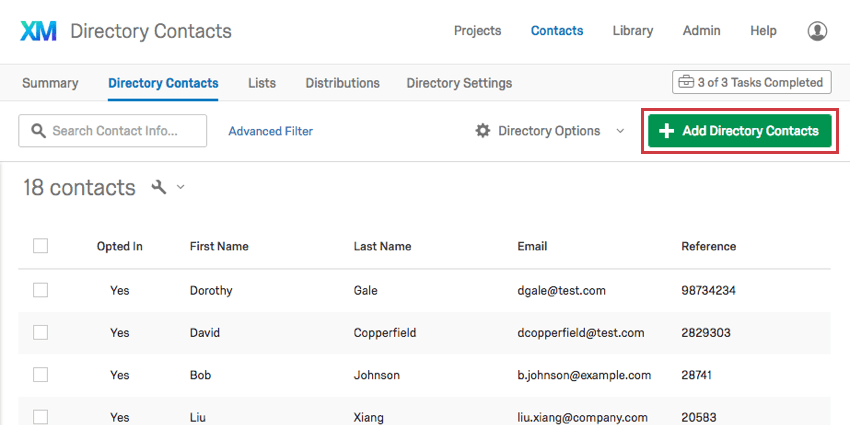This screenshot has width=850, height=425.
Task: Check the box for Dorothy Gale
Action: point(40,291)
